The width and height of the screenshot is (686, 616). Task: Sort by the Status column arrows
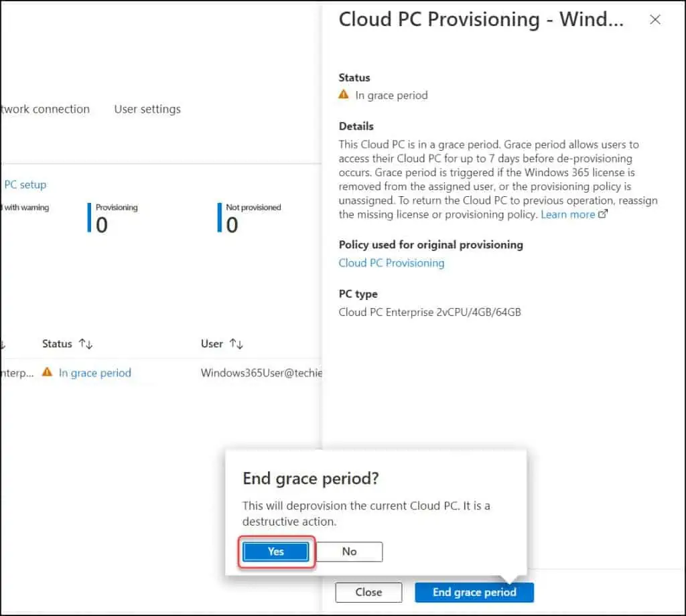coord(86,343)
